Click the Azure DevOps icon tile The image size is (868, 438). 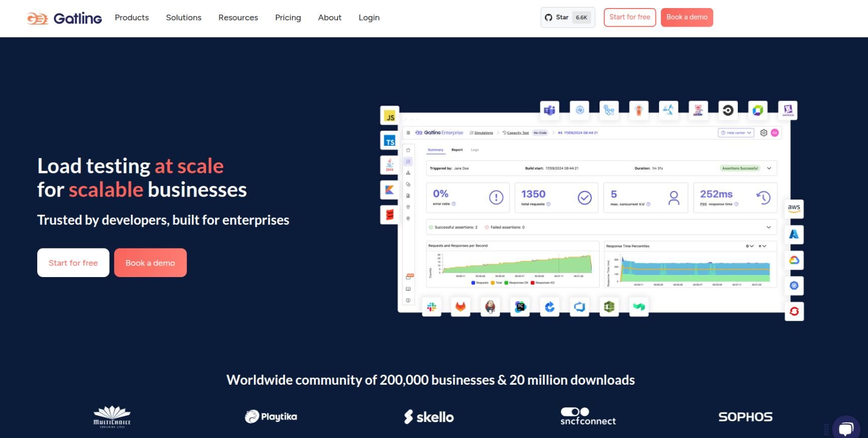[x=580, y=307]
